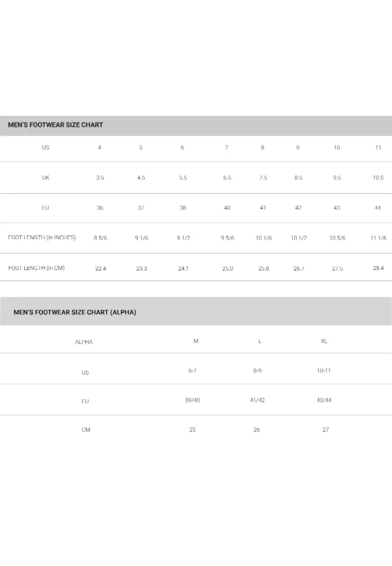Select the 39/40 EU range cell

coord(192,400)
